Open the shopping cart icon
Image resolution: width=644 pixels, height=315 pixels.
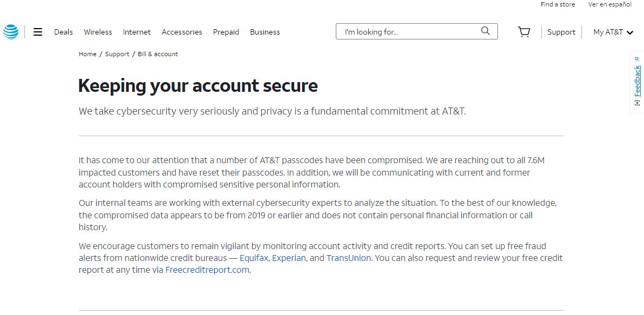point(523,32)
